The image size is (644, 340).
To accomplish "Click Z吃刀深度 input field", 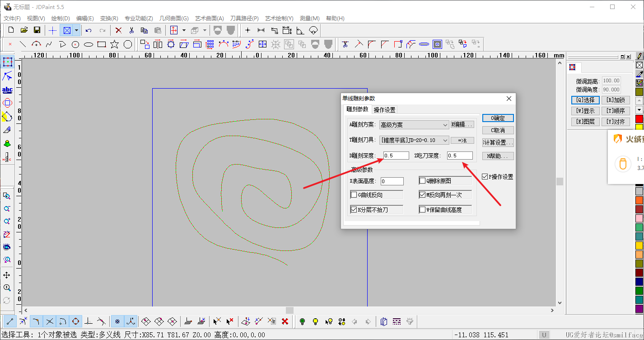I will click(x=460, y=156).
